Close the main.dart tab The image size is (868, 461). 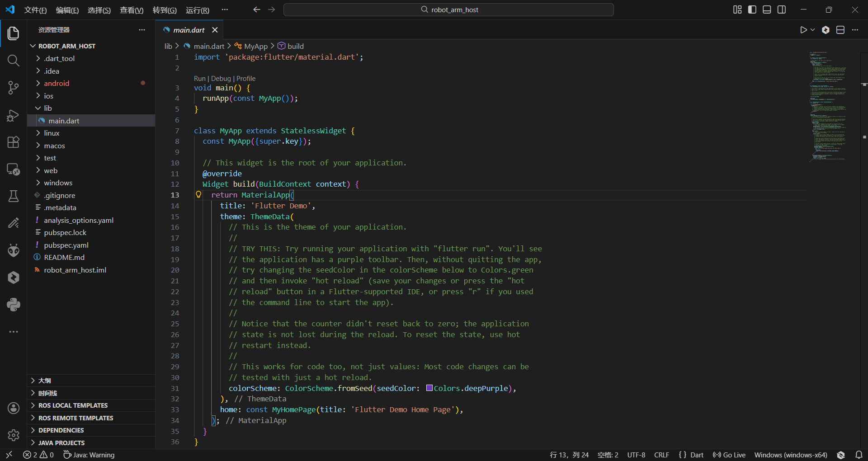215,30
